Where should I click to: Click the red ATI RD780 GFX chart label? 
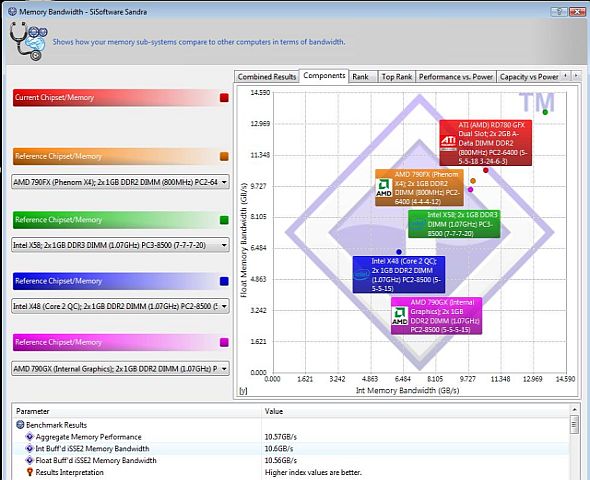(486, 143)
